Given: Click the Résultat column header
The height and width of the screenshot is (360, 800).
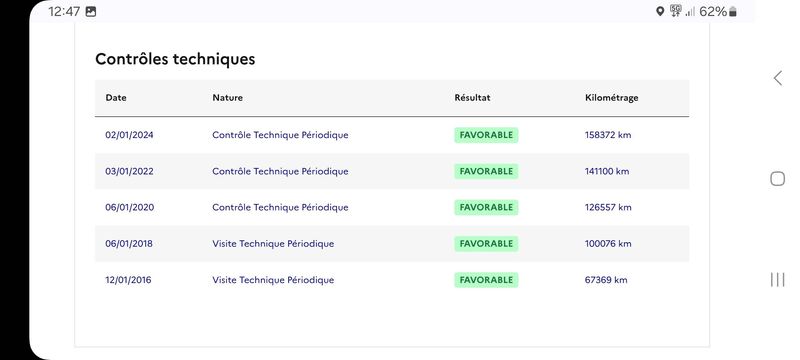Looking at the screenshot, I should click(472, 97).
